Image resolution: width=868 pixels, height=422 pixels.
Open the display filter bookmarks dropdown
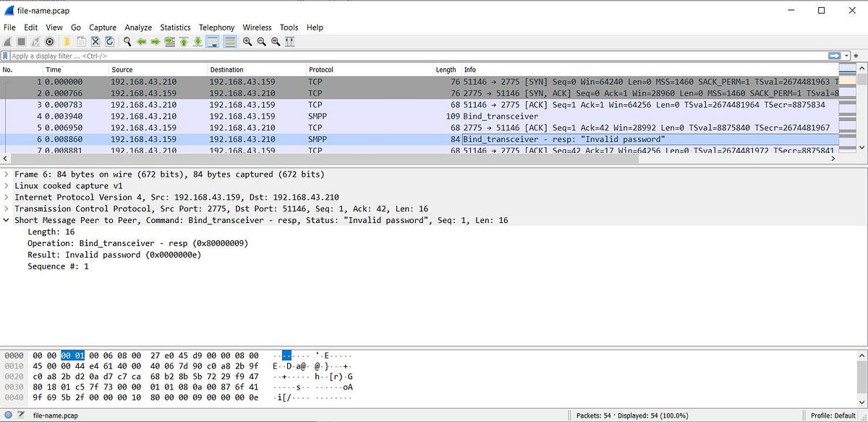(7, 56)
